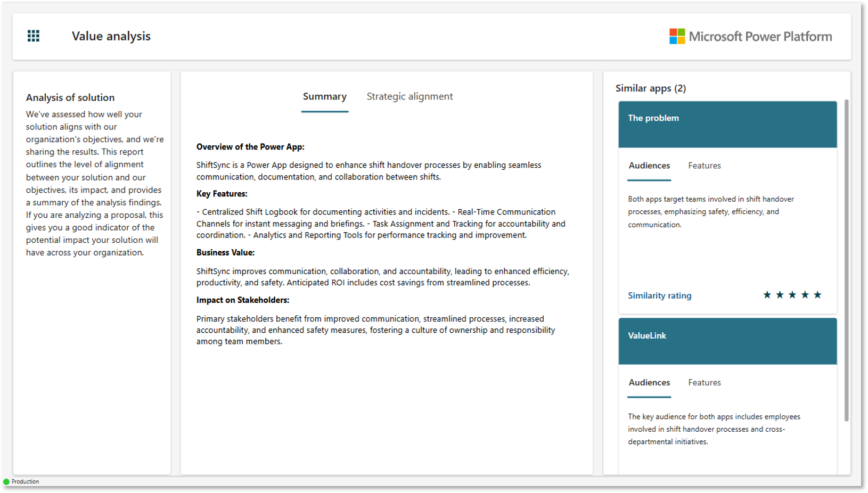Open the app launcher grid icon
This screenshot has width=868, height=493.
point(34,36)
